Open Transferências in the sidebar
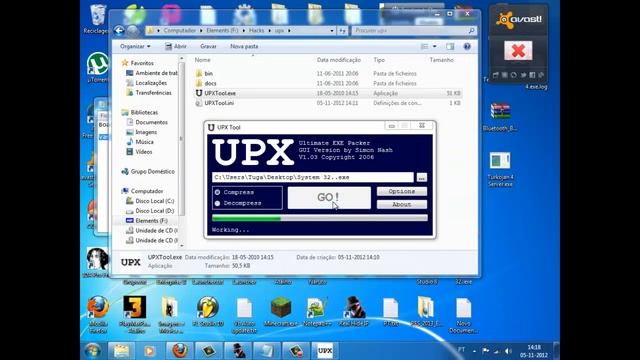The width and height of the screenshot is (640, 360). coord(153,93)
